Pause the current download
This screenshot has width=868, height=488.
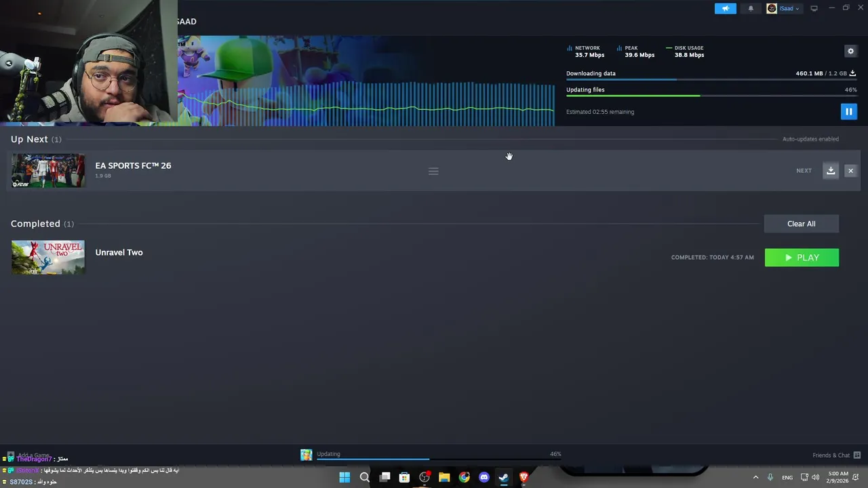tap(848, 111)
